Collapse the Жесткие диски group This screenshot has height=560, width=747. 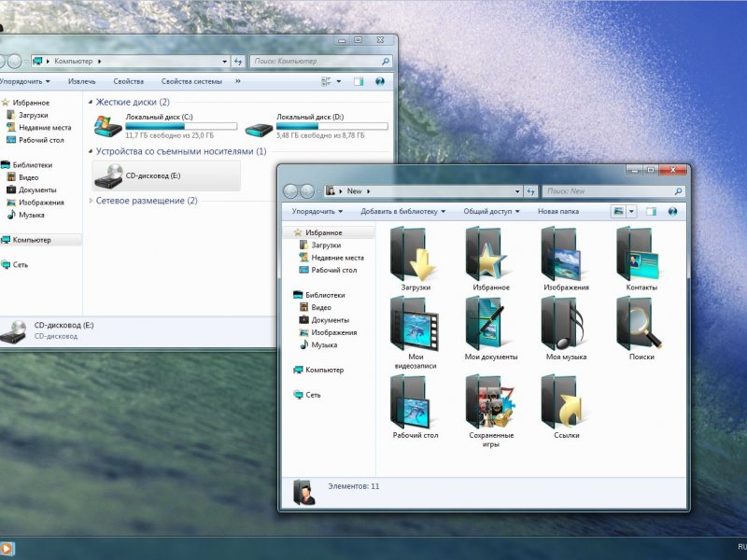point(91,102)
